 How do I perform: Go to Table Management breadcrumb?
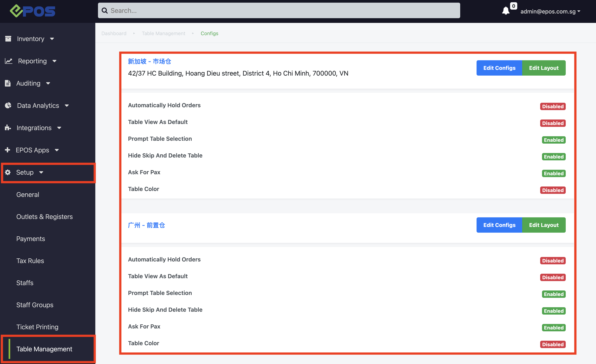click(163, 33)
